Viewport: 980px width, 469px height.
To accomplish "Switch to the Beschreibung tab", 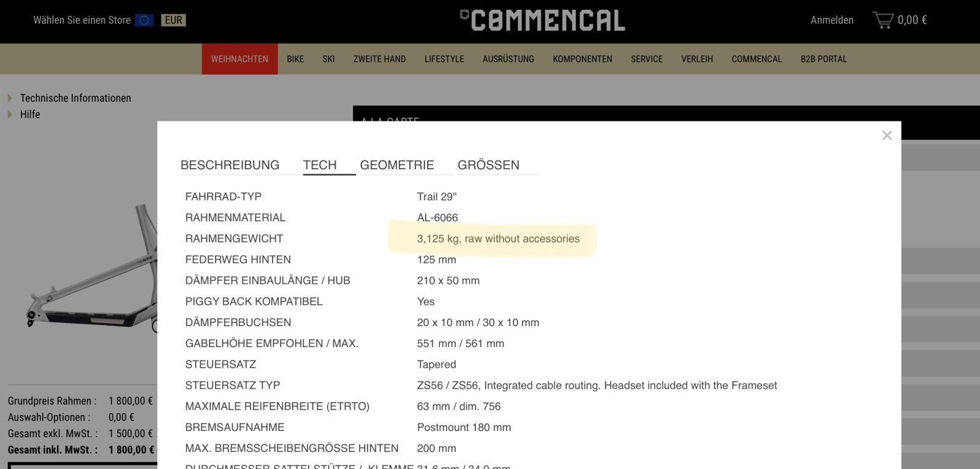I will 230,165.
